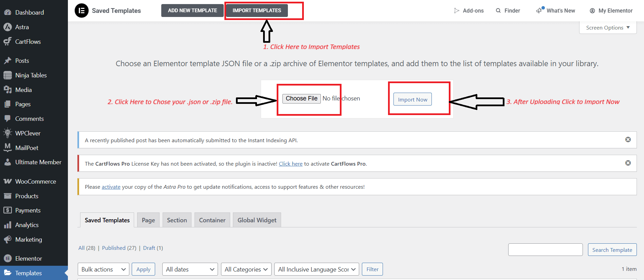Image resolution: width=644 pixels, height=280 pixels.
Task: Follow the 'activate' Astra Pro link
Action: tap(111, 187)
